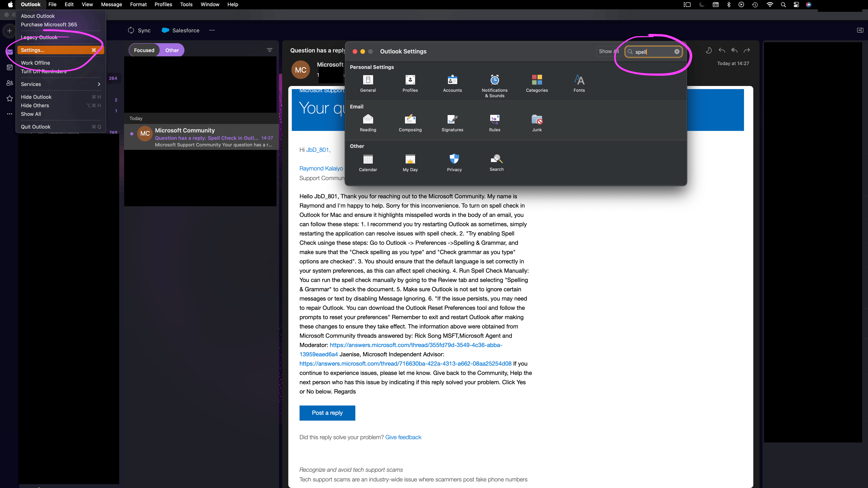Toggle the right side panel icon
Viewport: 868px width, 488px height.
[860, 30]
